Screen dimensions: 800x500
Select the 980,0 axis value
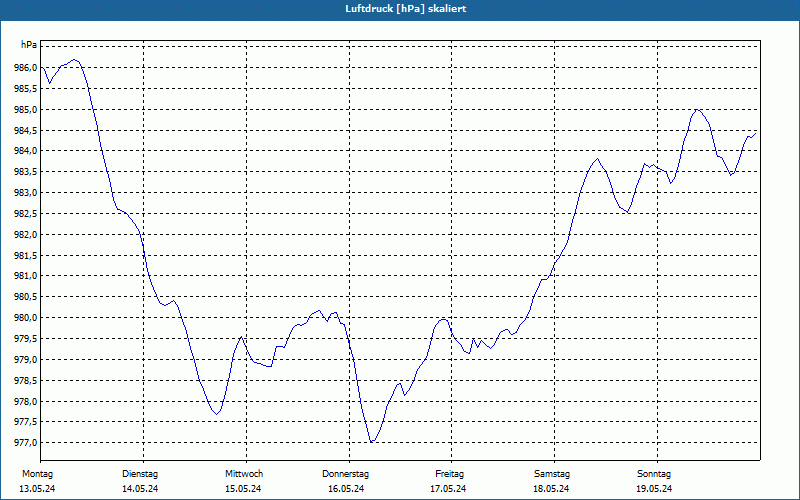tap(26, 318)
